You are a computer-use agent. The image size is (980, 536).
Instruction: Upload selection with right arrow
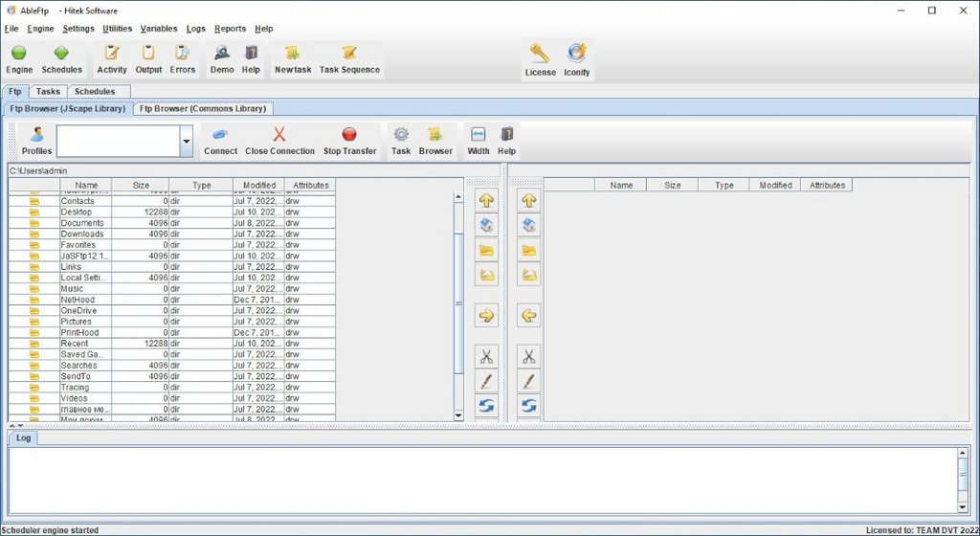pos(486,316)
